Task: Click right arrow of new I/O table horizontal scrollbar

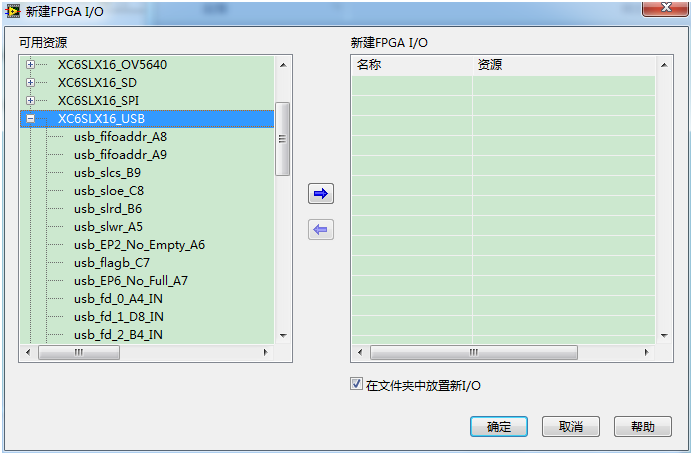Action: [x=646, y=352]
